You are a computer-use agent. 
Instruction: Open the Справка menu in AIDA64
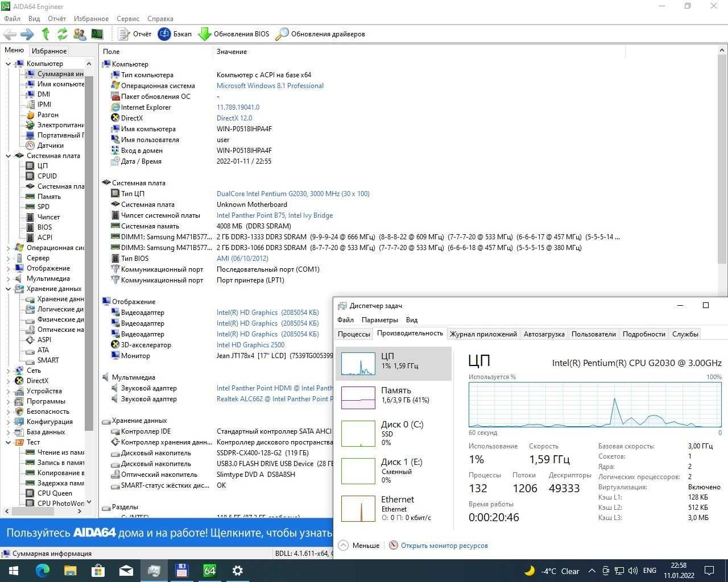point(160,19)
